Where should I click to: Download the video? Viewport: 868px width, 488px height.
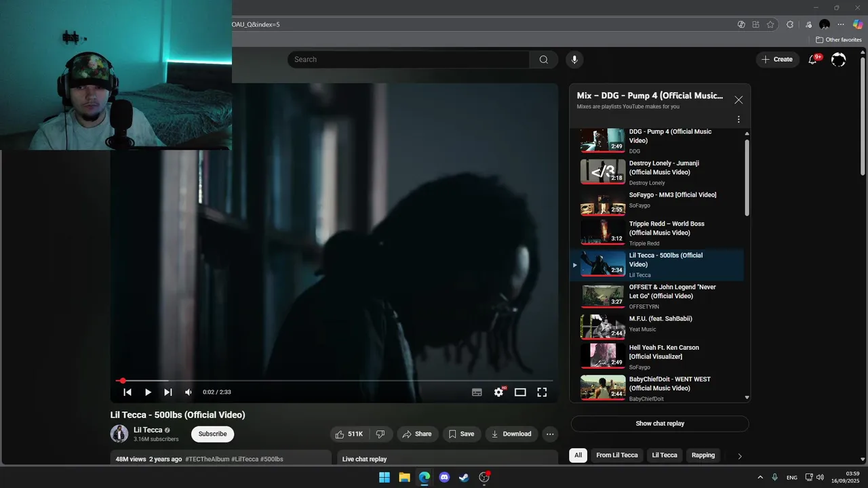click(512, 434)
